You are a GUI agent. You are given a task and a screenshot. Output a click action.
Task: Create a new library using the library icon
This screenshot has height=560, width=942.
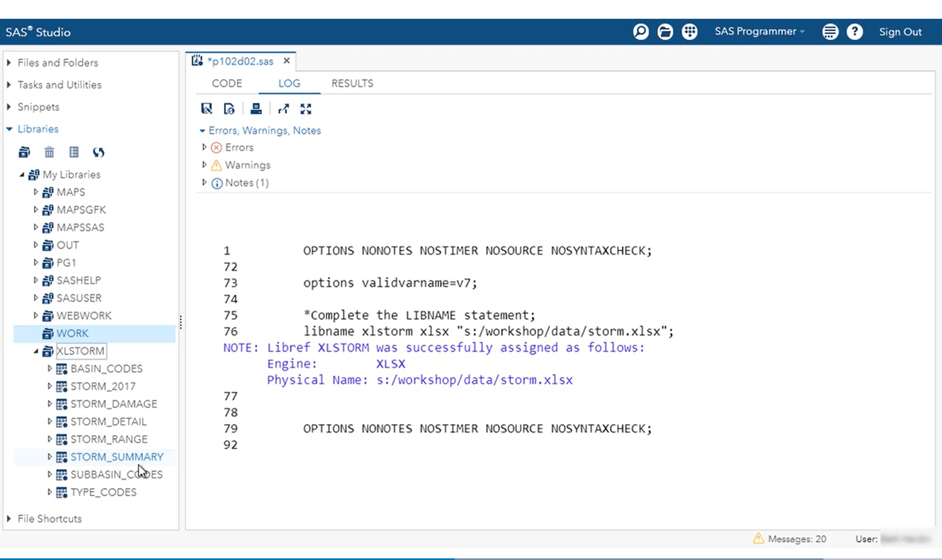click(x=24, y=152)
